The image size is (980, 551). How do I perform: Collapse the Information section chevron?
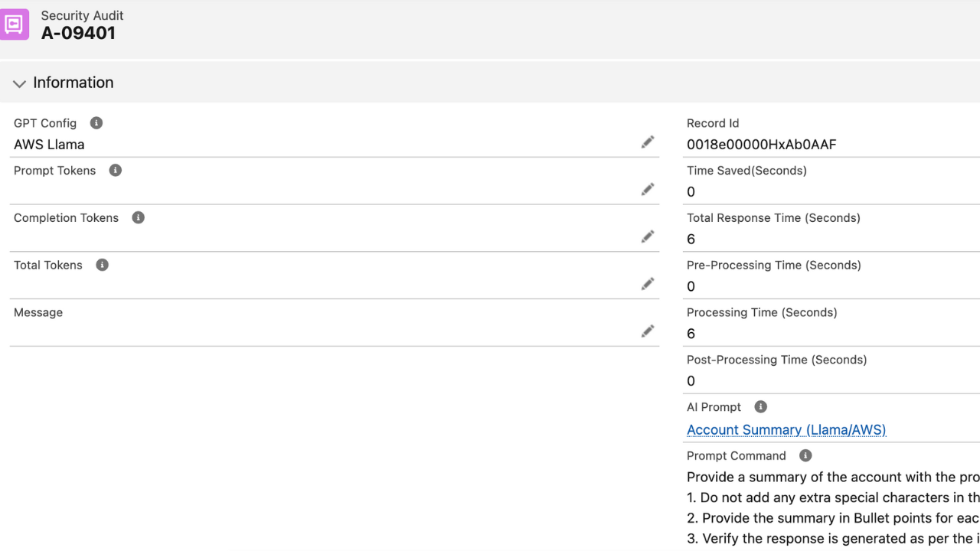(x=19, y=83)
